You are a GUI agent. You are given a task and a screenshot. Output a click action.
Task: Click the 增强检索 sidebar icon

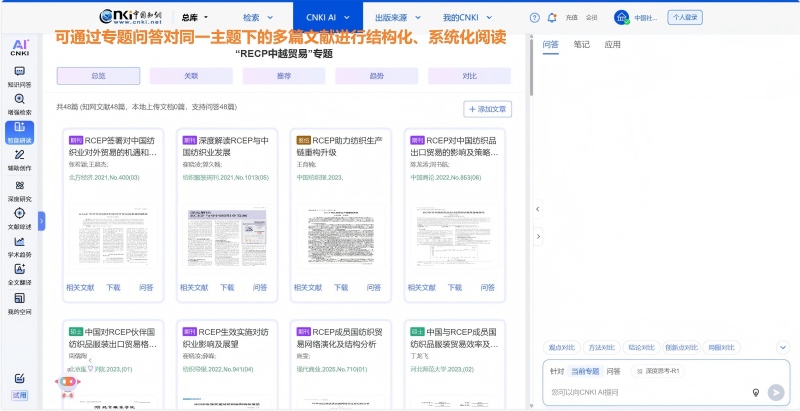(x=19, y=104)
